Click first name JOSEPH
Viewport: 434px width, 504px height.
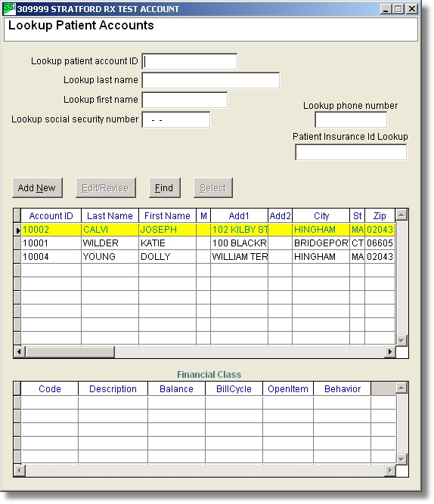click(x=167, y=230)
